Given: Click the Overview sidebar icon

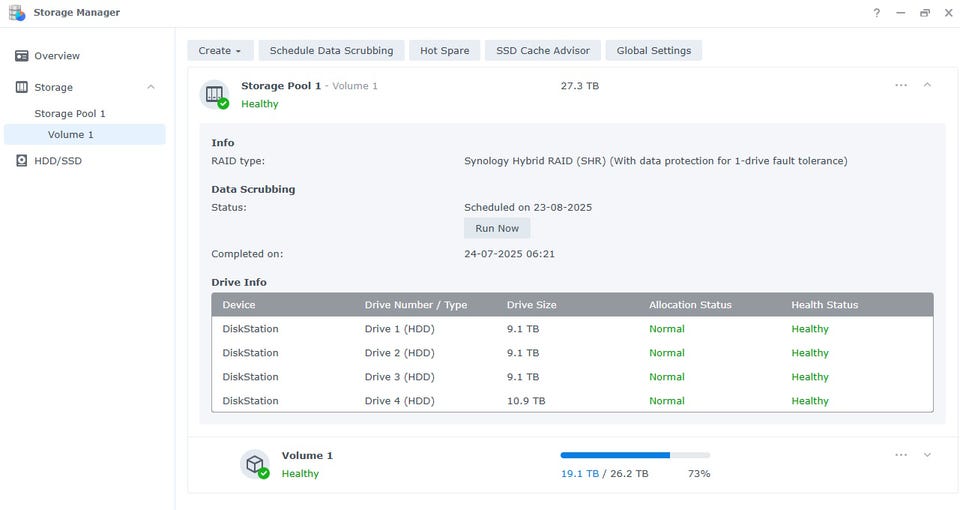Looking at the screenshot, I should click(22, 56).
